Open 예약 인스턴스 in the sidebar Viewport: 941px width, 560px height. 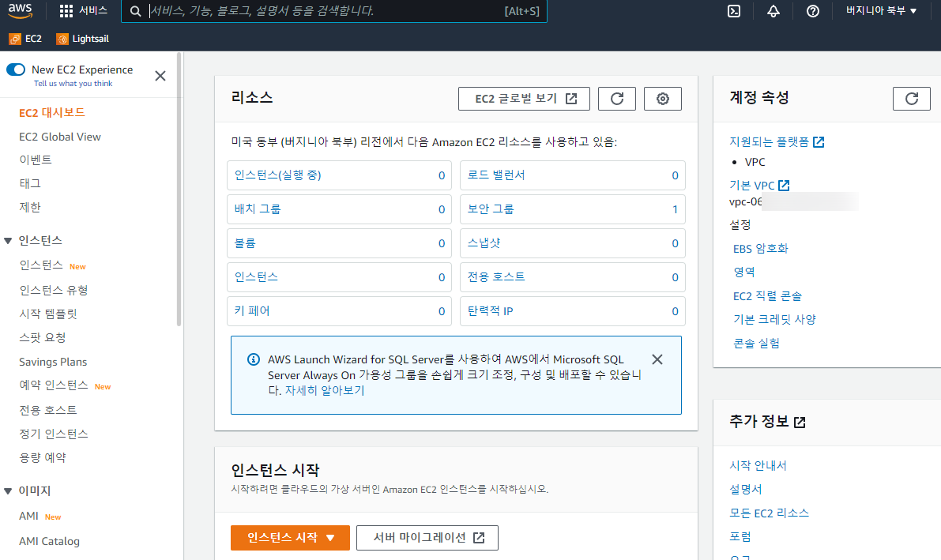coord(54,385)
